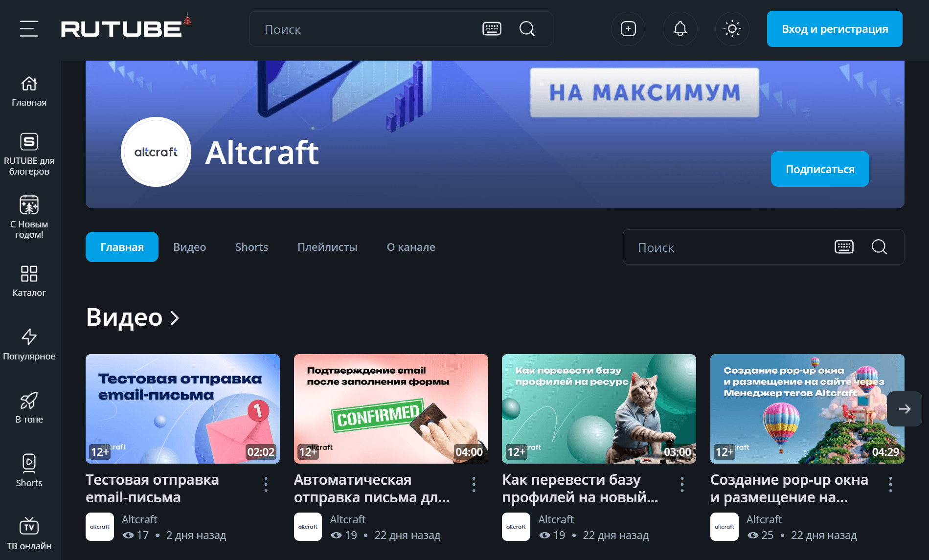
Task: Expand the Видео section via its chevron
Action: pos(175,318)
